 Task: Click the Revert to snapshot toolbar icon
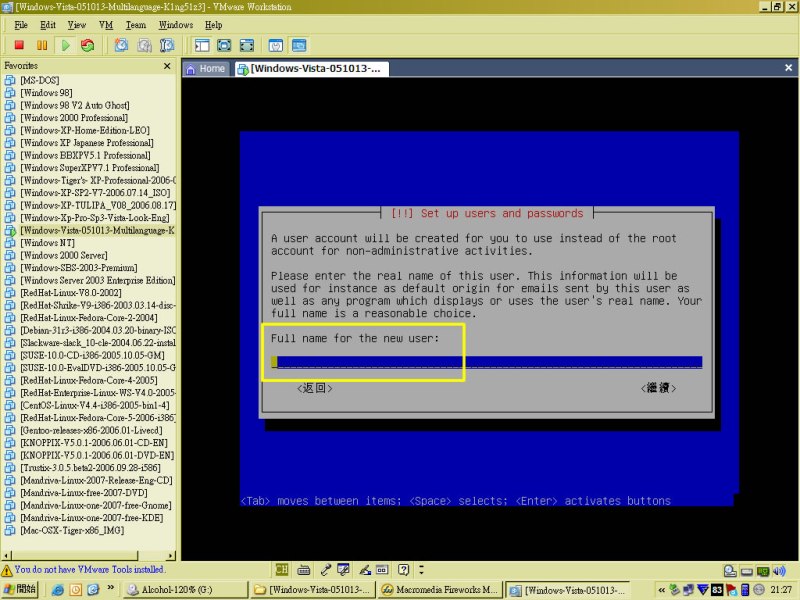tap(144, 45)
